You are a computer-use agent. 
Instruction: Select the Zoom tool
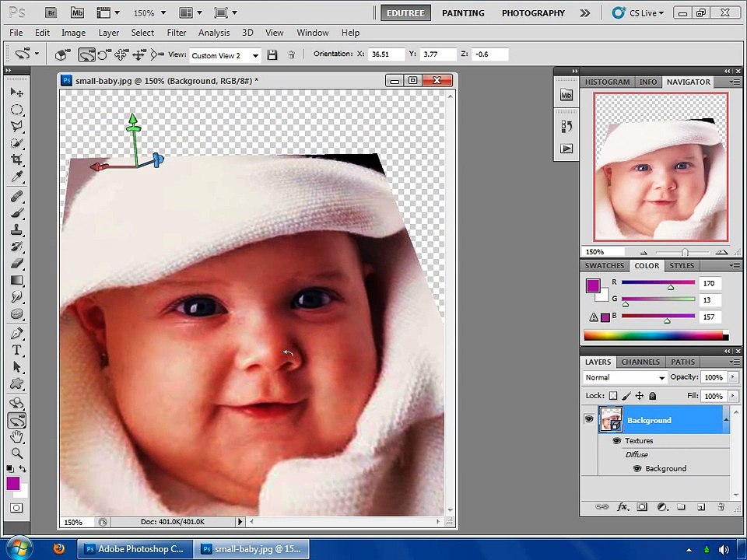[x=16, y=453]
